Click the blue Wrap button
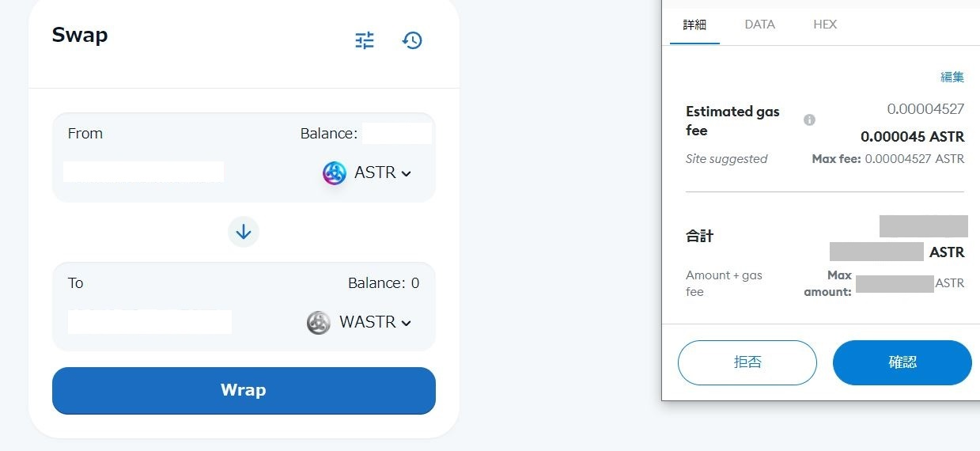The image size is (980, 451). pos(244,390)
